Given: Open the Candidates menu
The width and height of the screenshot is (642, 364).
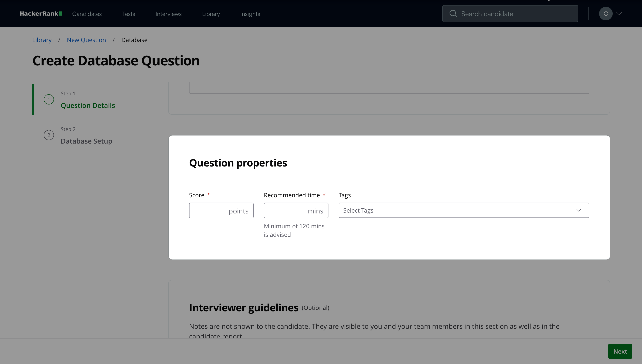Looking at the screenshot, I should coord(87,14).
